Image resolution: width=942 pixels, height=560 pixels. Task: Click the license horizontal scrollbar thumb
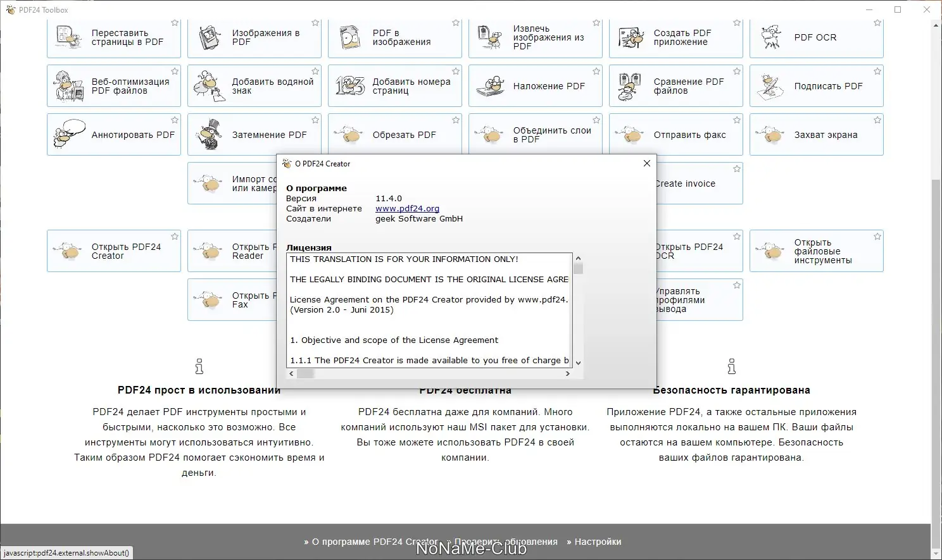[x=306, y=374]
